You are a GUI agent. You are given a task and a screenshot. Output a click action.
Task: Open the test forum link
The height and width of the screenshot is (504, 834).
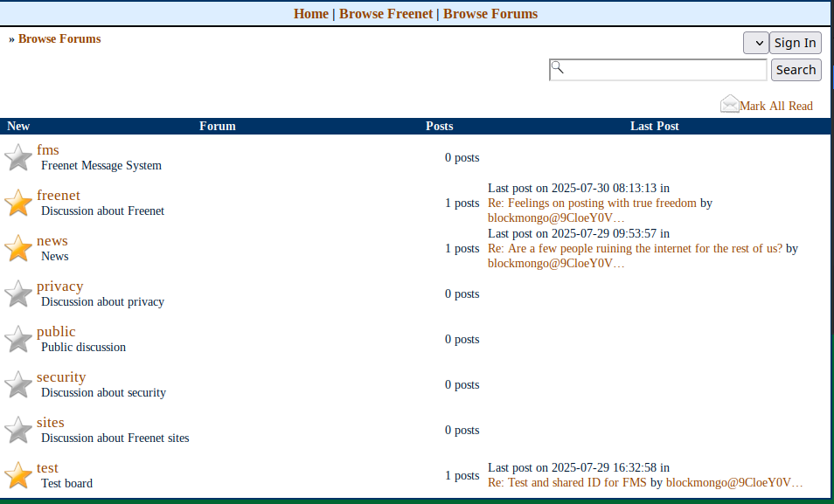(47, 468)
